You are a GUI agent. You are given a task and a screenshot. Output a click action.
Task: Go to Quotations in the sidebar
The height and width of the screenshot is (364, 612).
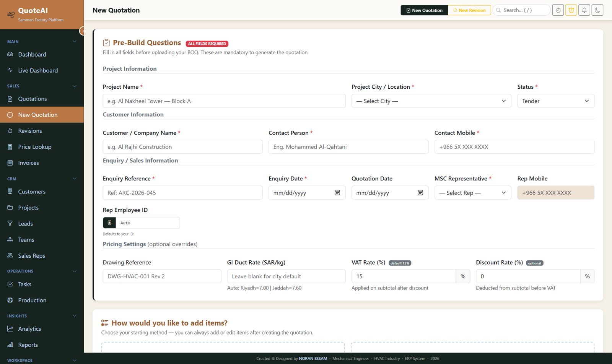[x=42, y=99]
